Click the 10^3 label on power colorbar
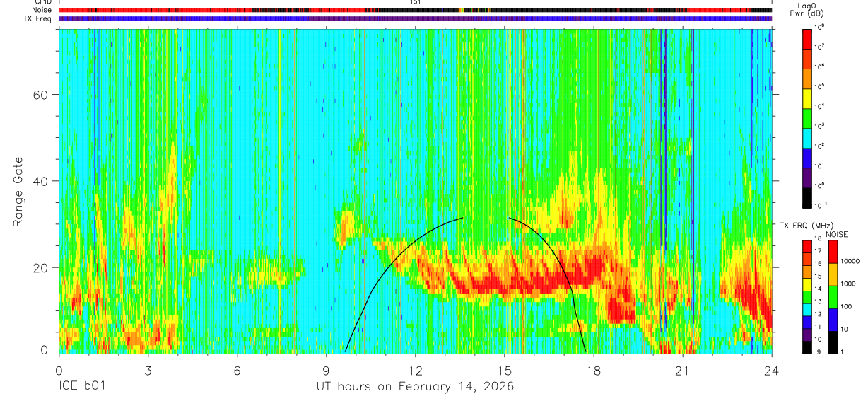868x401 pixels. click(820, 126)
